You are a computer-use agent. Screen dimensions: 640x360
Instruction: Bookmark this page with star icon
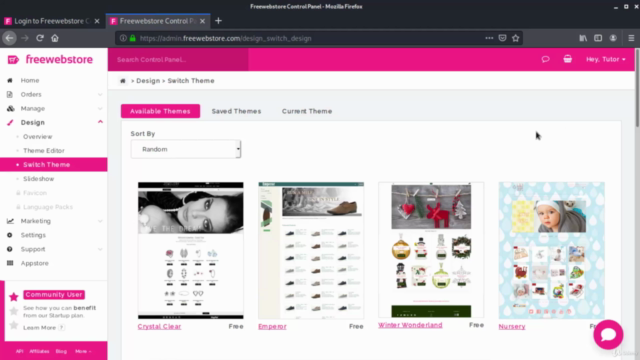516,38
